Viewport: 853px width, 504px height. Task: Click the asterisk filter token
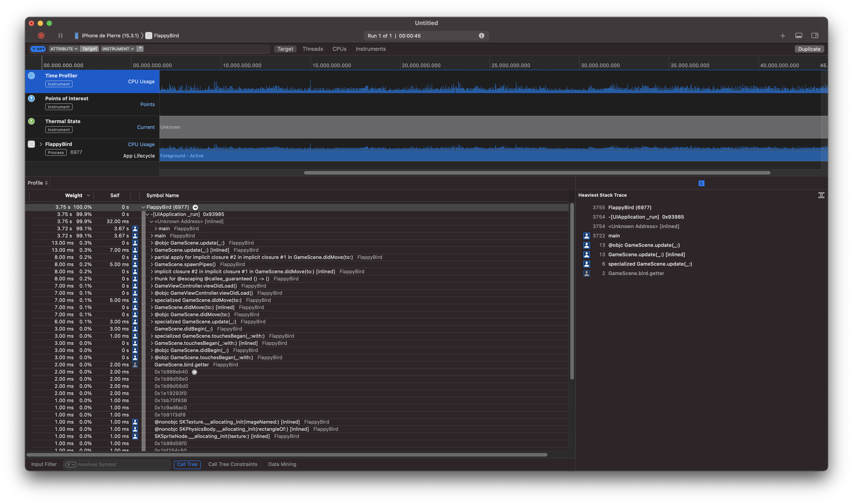pyautogui.click(x=140, y=49)
